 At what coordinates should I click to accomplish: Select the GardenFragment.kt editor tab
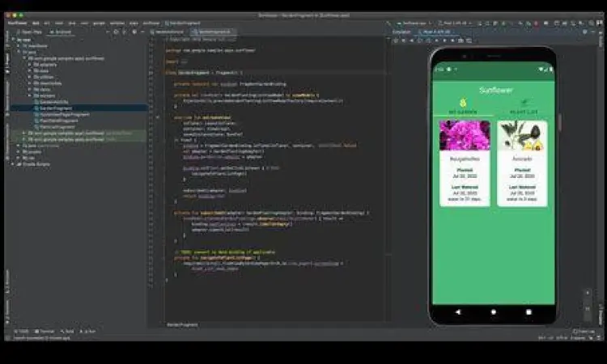(x=214, y=32)
